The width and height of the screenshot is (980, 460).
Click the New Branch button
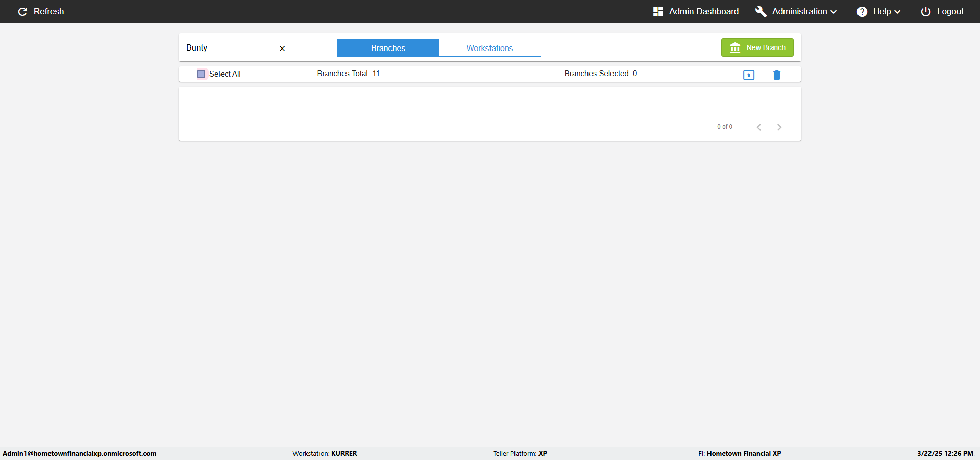[x=757, y=47]
